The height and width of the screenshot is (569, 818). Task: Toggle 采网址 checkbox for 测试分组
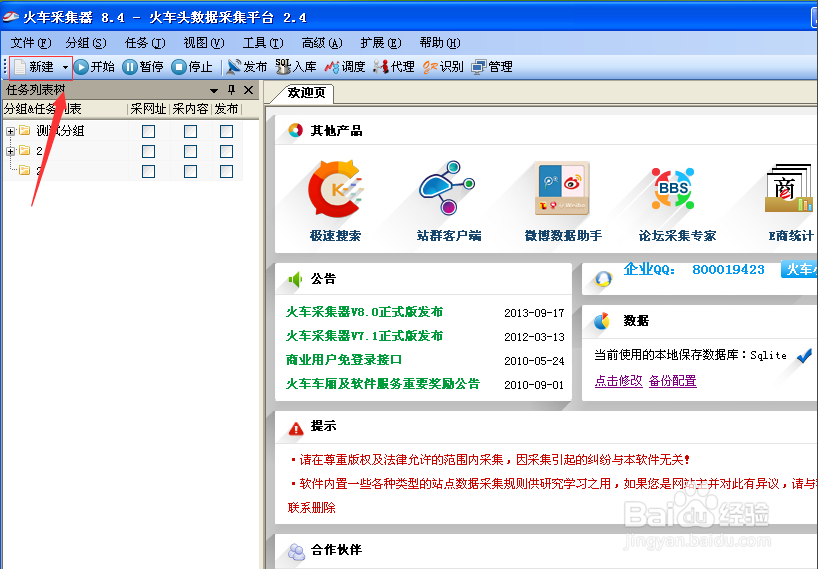[149, 131]
